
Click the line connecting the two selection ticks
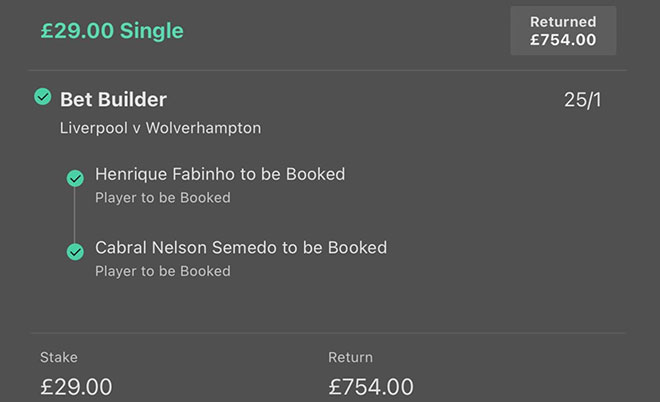tap(75, 214)
